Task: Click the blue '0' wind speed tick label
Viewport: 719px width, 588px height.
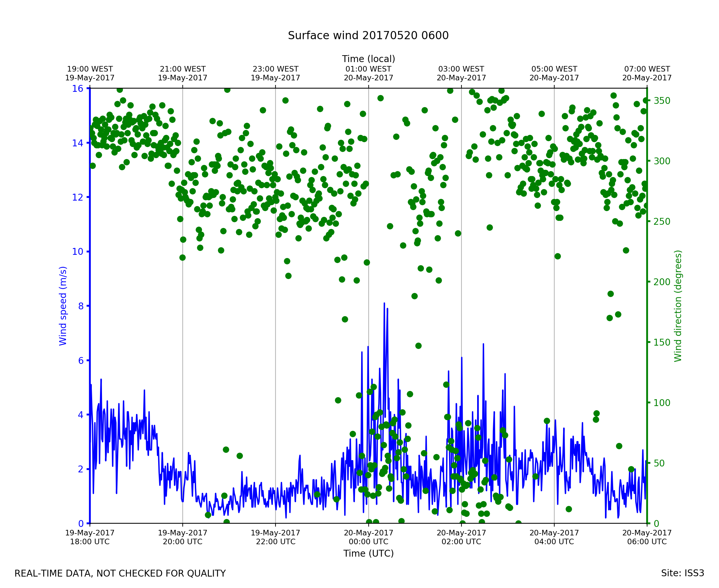Action: (x=81, y=524)
